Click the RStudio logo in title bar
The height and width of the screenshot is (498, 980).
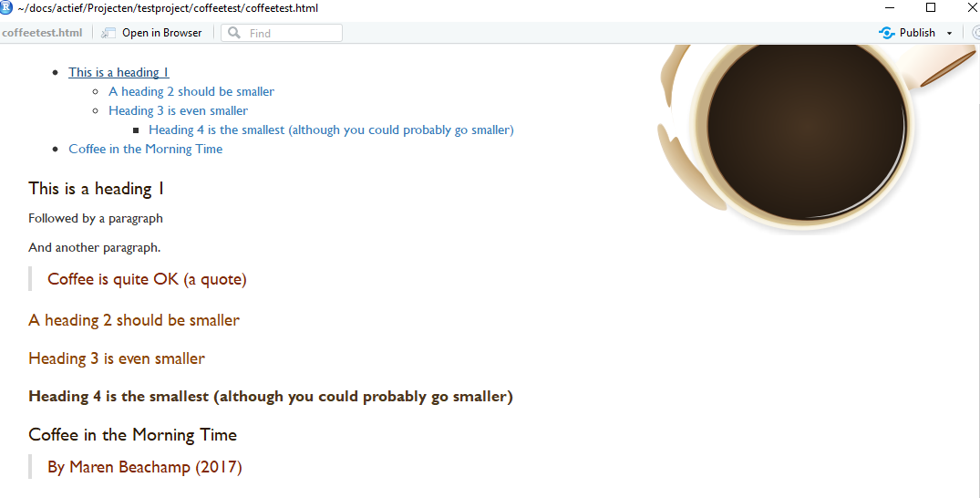pos(6,7)
